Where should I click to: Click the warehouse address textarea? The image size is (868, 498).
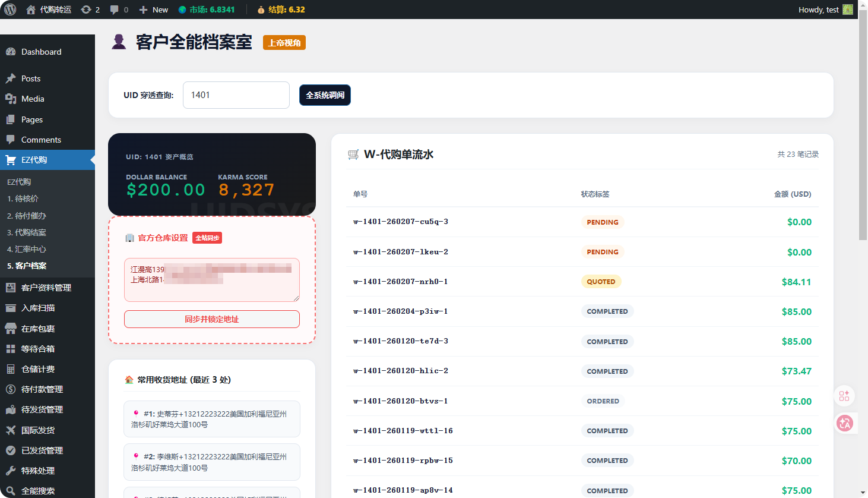coord(211,279)
